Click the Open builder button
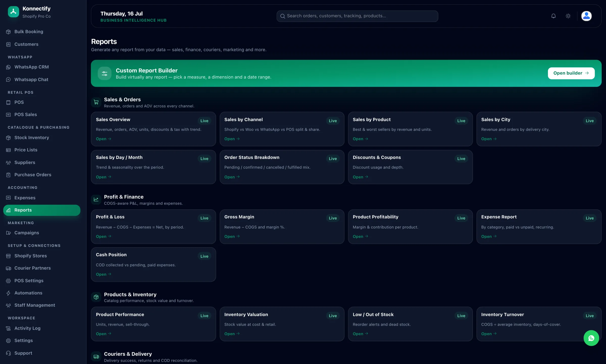 coord(571,73)
